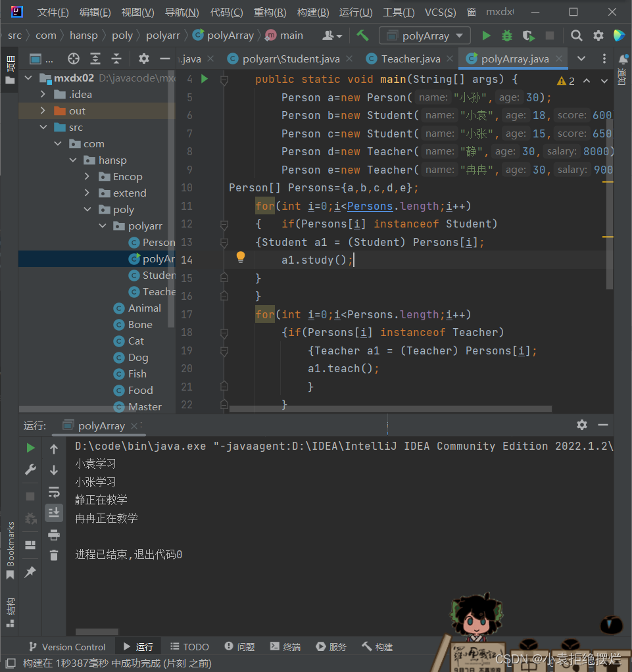Click the Rerun arrow in run panel

[x=30, y=448]
